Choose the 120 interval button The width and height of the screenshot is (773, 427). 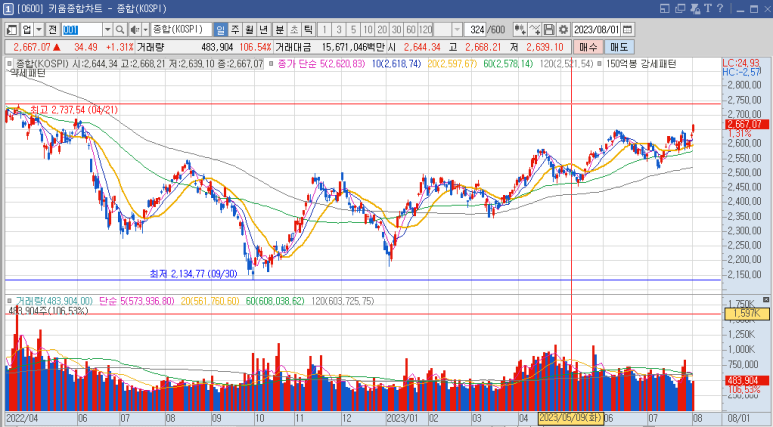tap(425, 30)
